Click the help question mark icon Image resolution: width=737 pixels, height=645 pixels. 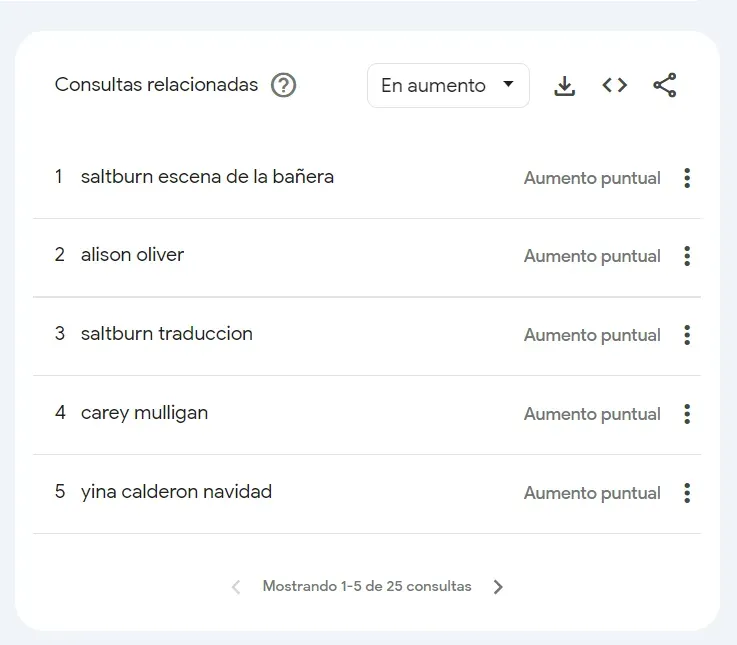[x=284, y=85]
